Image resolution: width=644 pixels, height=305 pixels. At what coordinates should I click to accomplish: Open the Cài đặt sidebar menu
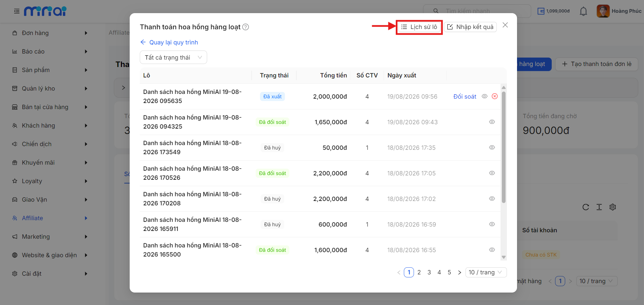tap(50, 274)
